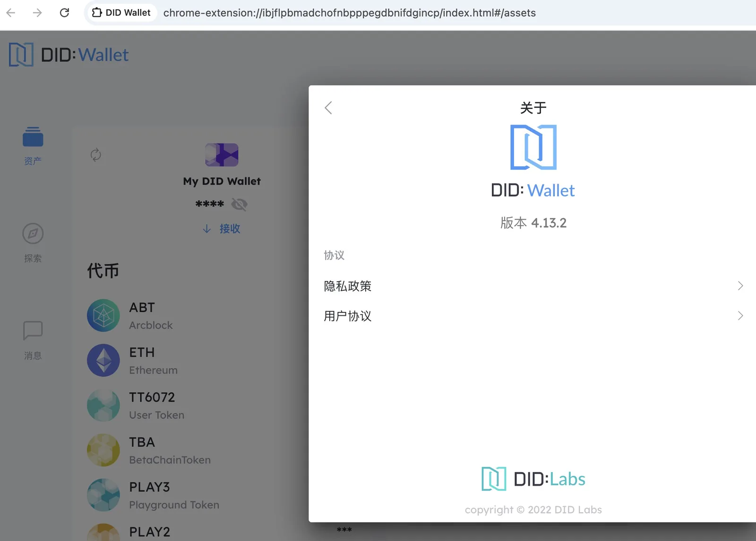Expand the 隐私政策 chevron

(x=740, y=286)
